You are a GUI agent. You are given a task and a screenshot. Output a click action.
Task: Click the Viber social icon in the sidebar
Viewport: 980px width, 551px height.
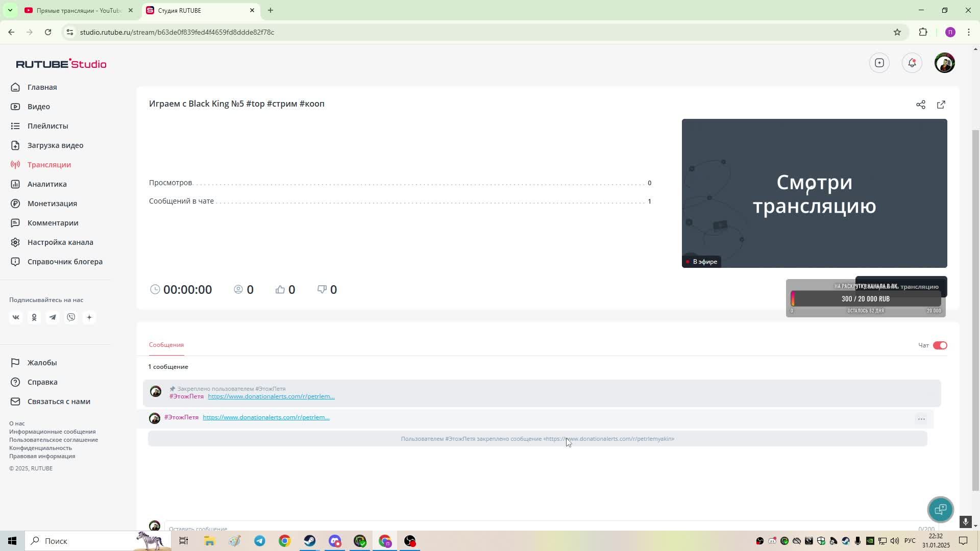tap(71, 317)
